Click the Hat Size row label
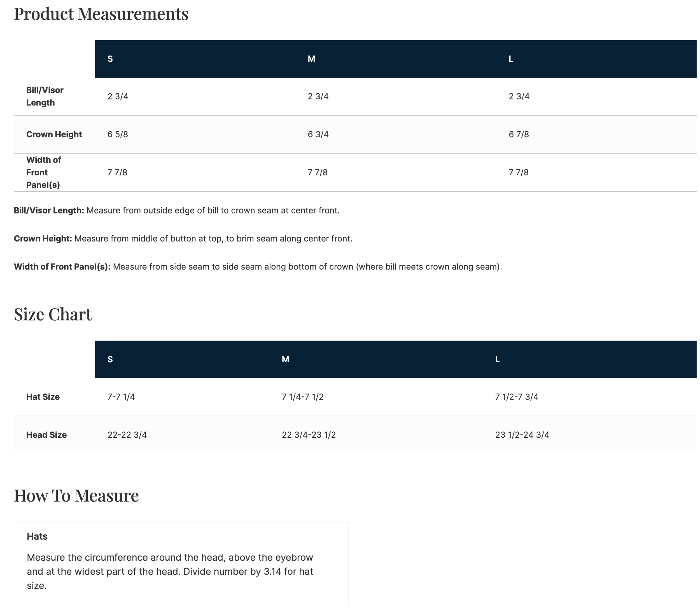 [43, 397]
